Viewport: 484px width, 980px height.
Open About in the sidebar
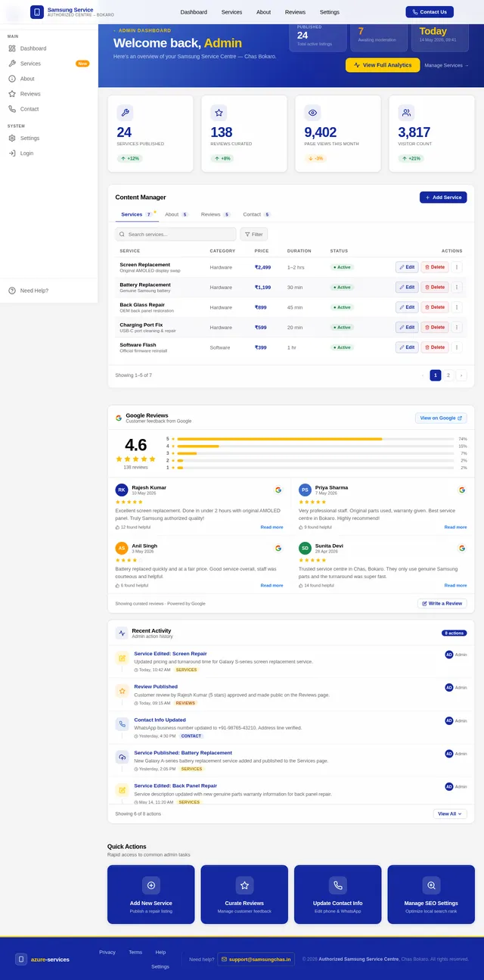(x=49, y=79)
